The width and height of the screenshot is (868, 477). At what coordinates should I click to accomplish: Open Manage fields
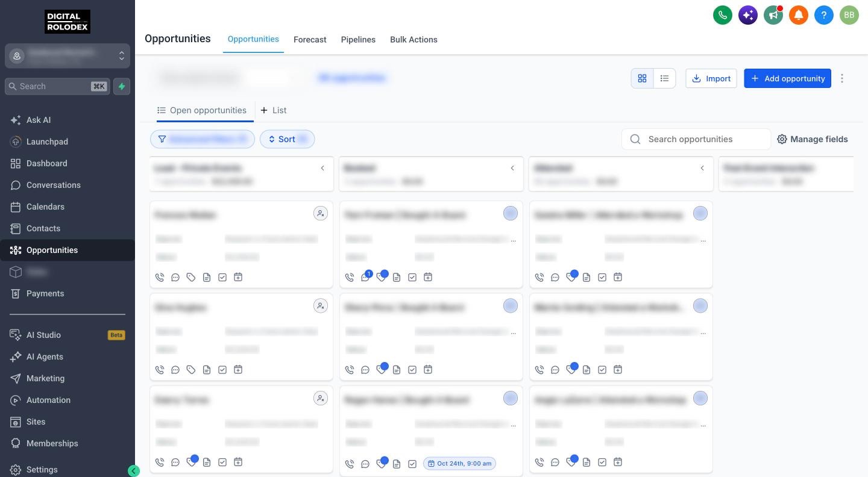pos(813,139)
